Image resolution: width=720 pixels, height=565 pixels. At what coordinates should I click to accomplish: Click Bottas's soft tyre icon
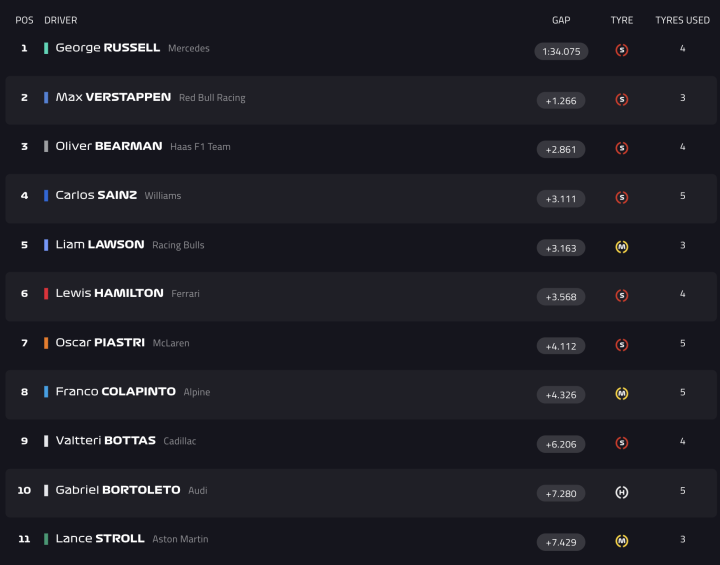[621, 443]
